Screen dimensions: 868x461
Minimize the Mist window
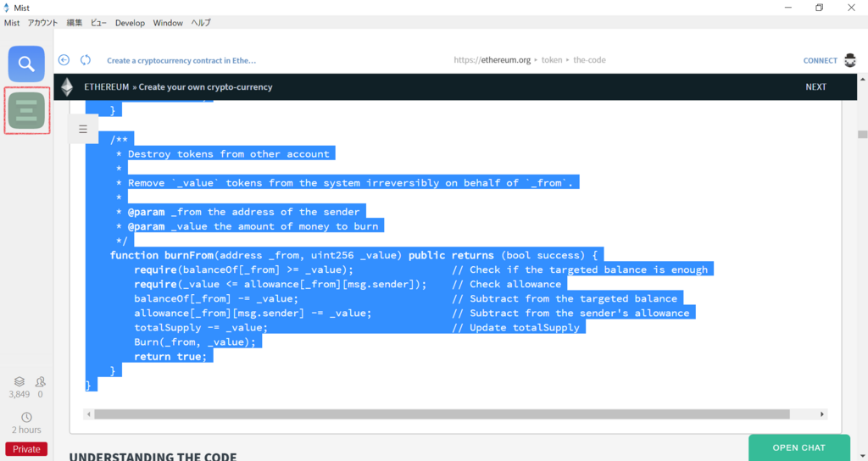pos(787,8)
